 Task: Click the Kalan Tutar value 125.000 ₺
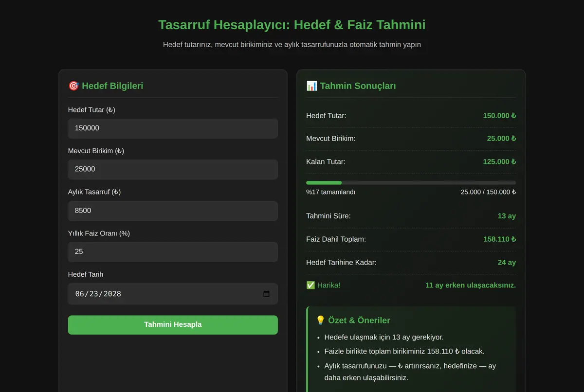click(499, 162)
